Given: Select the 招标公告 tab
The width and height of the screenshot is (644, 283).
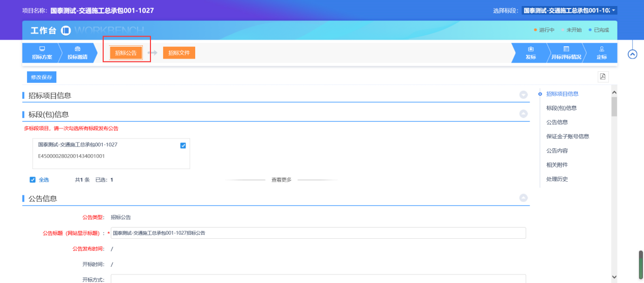Looking at the screenshot, I should [126, 53].
